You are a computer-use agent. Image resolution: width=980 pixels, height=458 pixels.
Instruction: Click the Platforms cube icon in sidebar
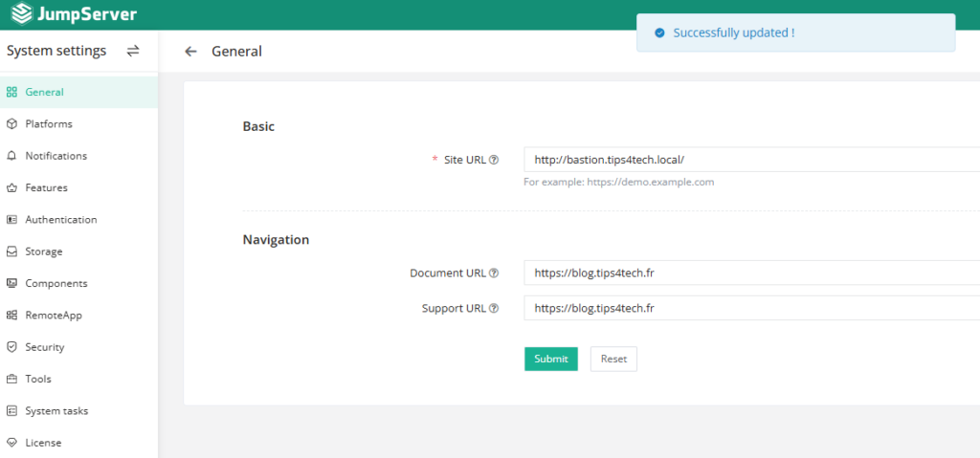tap(11, 124)
